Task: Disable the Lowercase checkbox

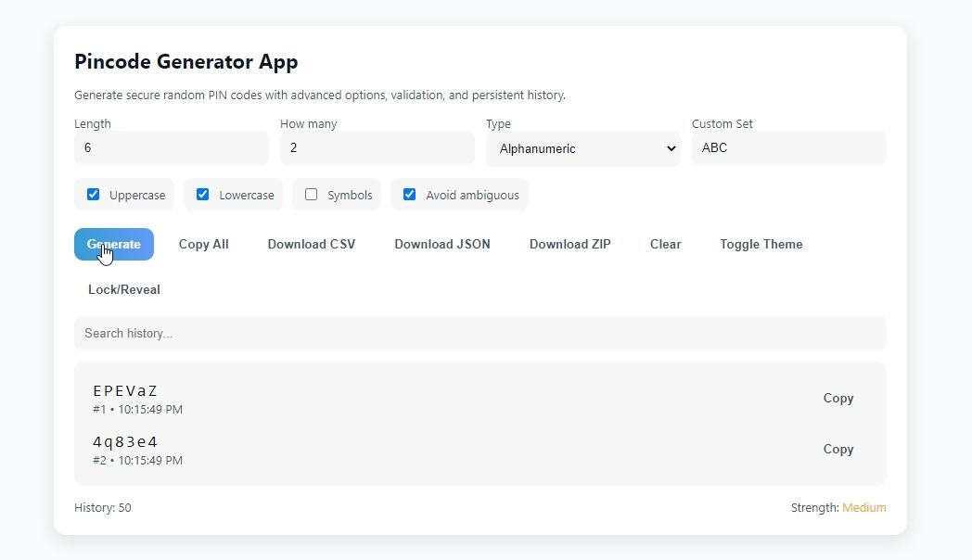Action: 203,195
